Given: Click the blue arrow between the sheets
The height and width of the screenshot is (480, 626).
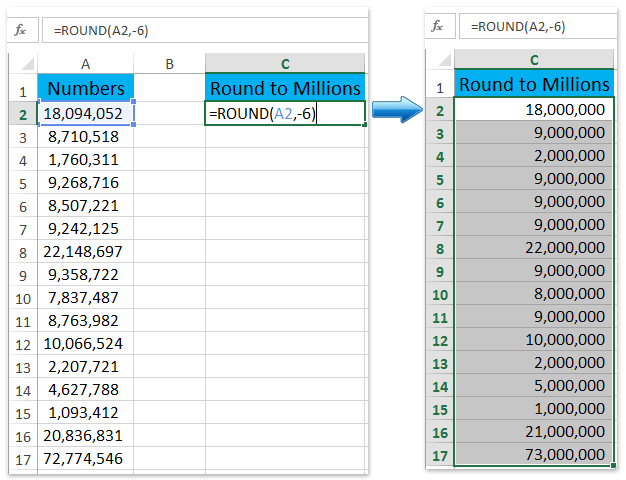Looking at the screenshot, I should (400, 109).
